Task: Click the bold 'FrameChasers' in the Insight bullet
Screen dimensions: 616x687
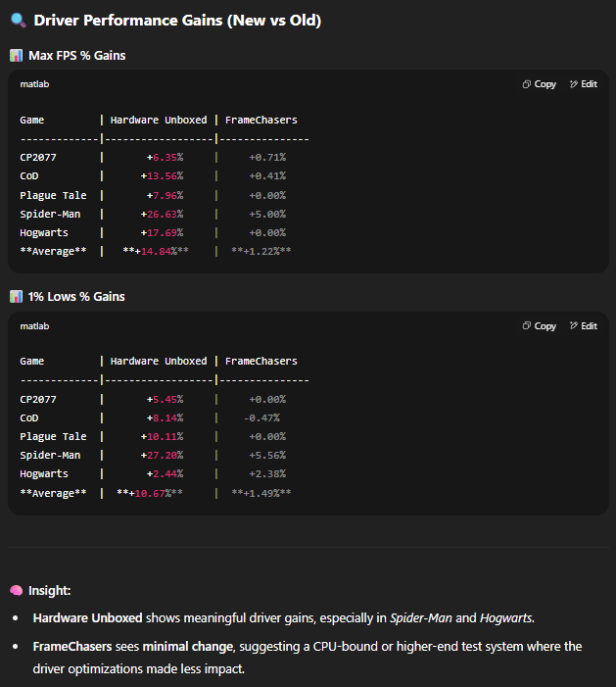Action: 72,647
